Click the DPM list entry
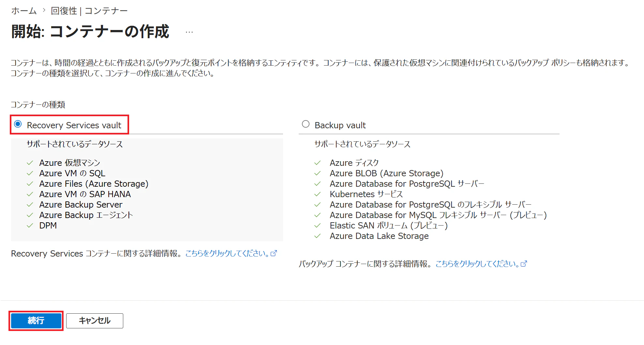The image size is (644, 345). [48, 226]
